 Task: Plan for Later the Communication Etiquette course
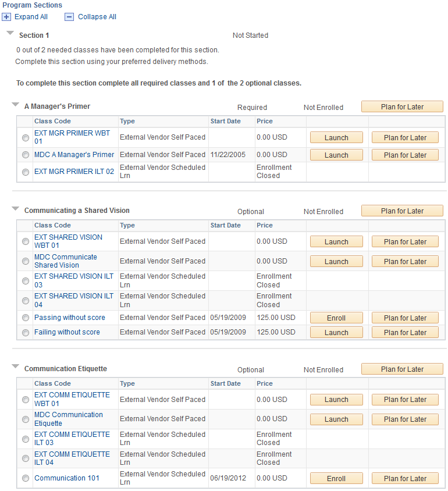tap(402, 369)
